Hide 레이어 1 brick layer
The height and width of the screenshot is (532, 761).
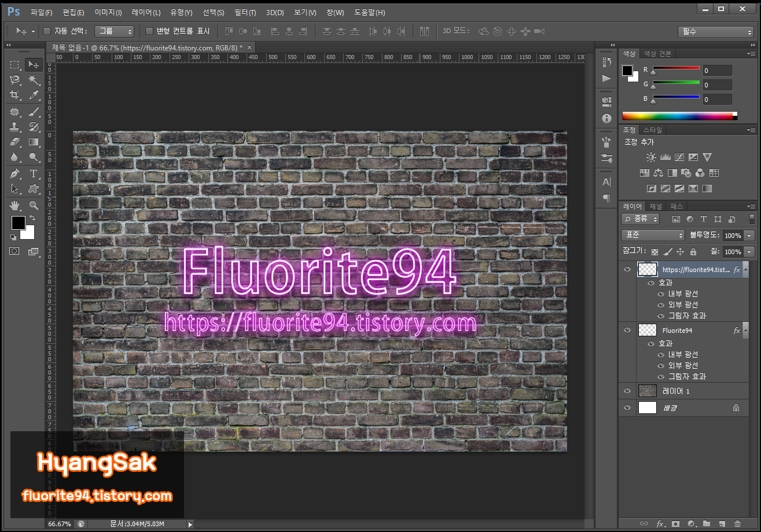coord(627,391)
